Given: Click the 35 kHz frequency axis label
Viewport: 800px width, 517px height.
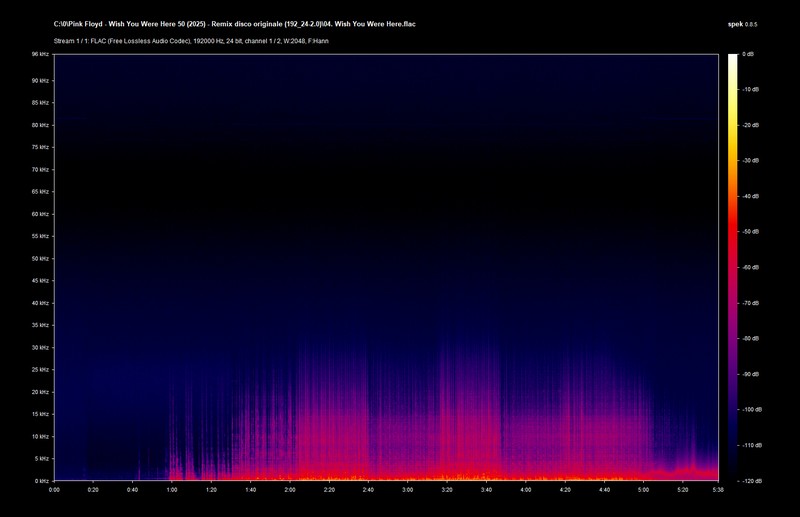Looking at the screenshot, I should click(40, 325).
